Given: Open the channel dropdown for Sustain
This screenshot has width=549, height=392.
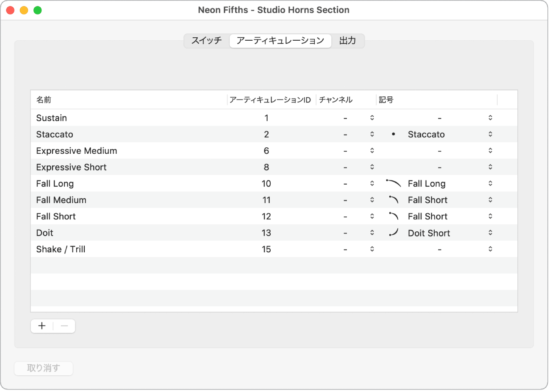Looking at the screenshot, I should click(x=371, y=117).
